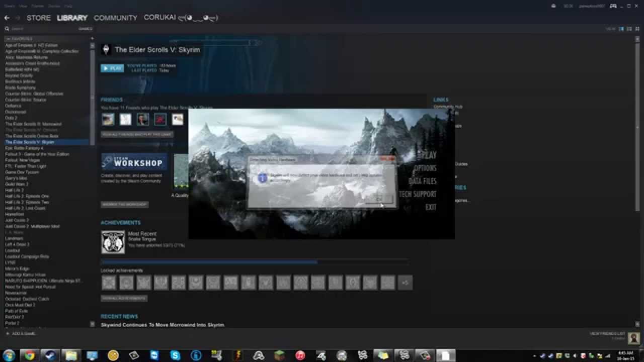Switch to library grid view
The height and width of the screenshot is (362, 644).
pos(636,29)
